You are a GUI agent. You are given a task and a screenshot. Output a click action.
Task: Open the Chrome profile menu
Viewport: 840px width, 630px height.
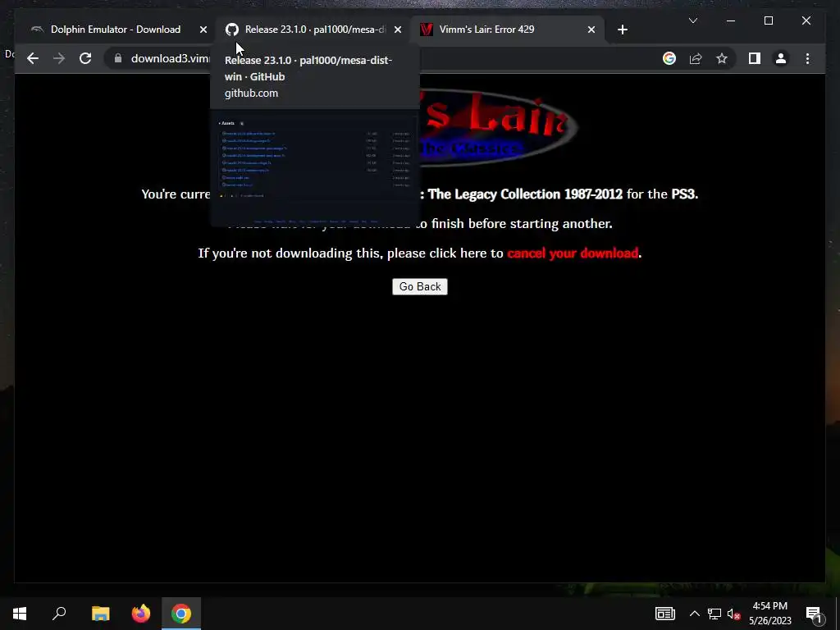click(x=781, y=58)
